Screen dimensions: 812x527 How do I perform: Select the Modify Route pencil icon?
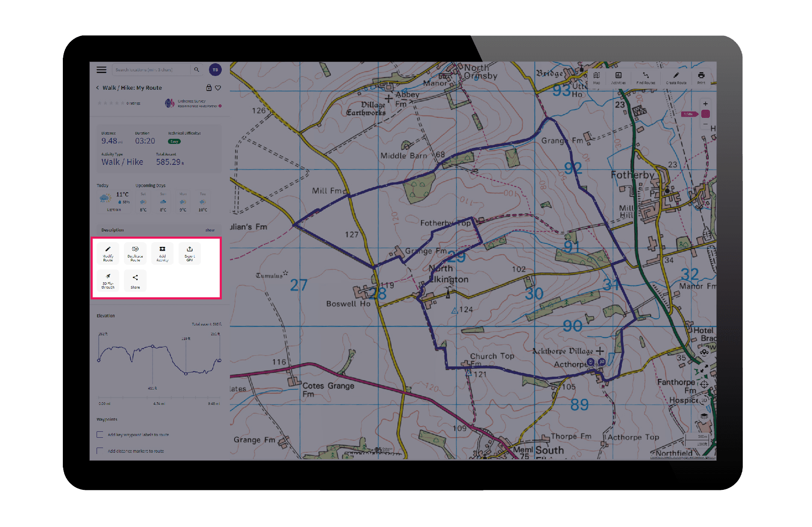[x=107, y=253]
